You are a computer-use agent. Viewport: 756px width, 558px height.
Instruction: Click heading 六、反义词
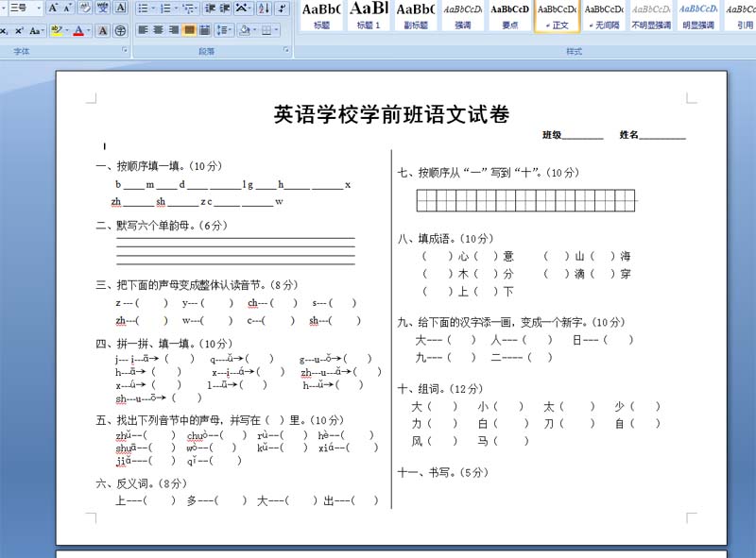tap(141, 483)
